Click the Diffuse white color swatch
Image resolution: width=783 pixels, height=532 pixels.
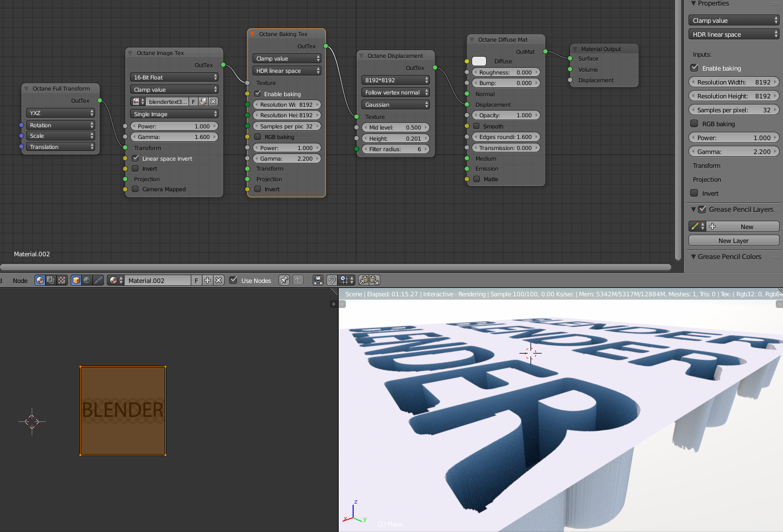pos(479,61)
